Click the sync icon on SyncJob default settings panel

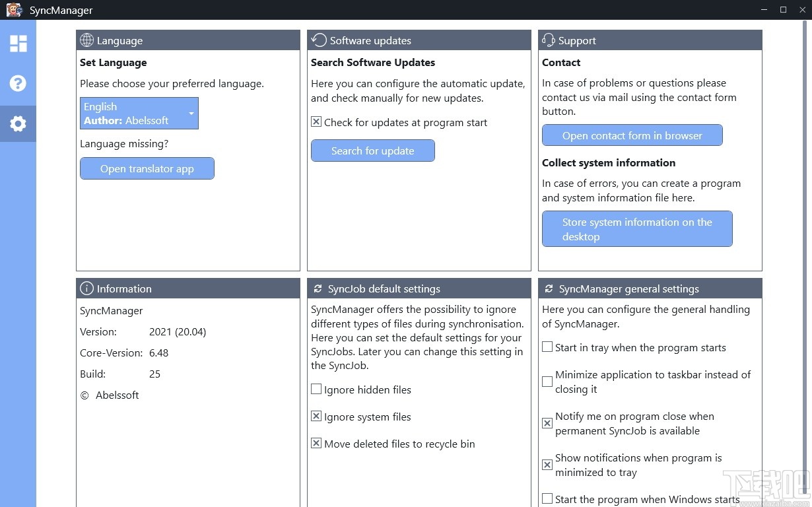pos(317,288)
